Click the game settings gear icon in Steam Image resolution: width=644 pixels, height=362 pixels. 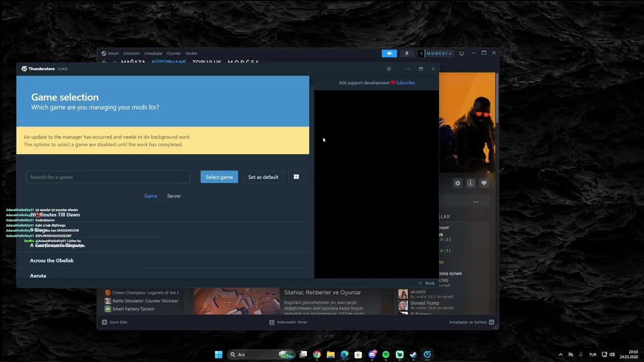tap(457, 183)
